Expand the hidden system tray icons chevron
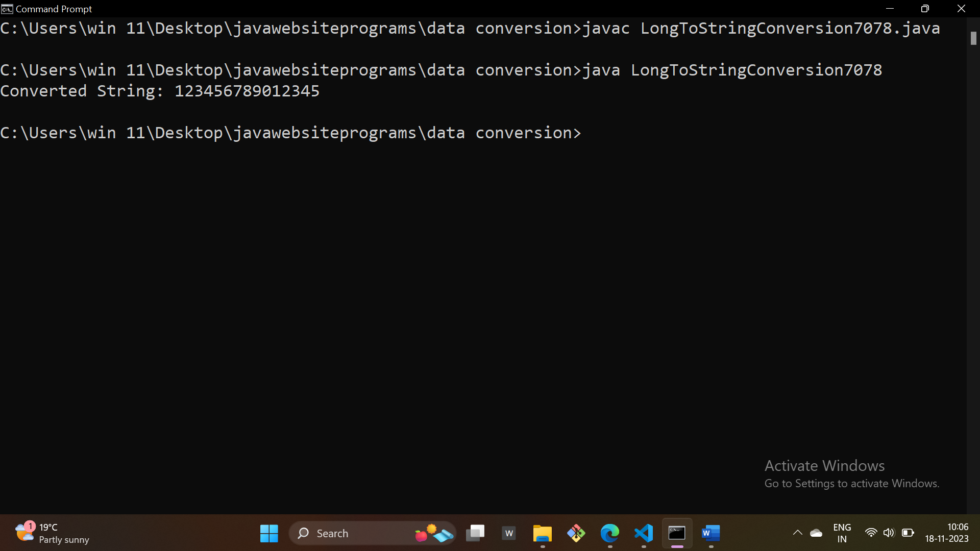 tap(797, 533)
